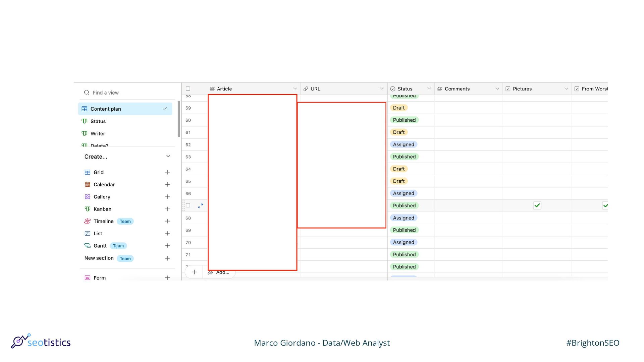Check the row selection box in highlighted row
Screen dimensions: 644x362
click(x=188, y=205)
